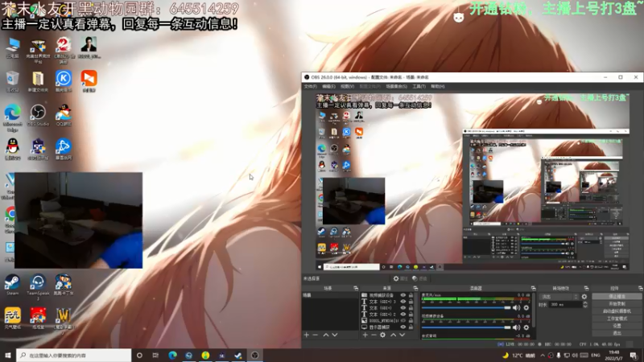Toggle visibility of 视频捕获设备 source
The image size is (644, 362).
click(x=403, y=295)
